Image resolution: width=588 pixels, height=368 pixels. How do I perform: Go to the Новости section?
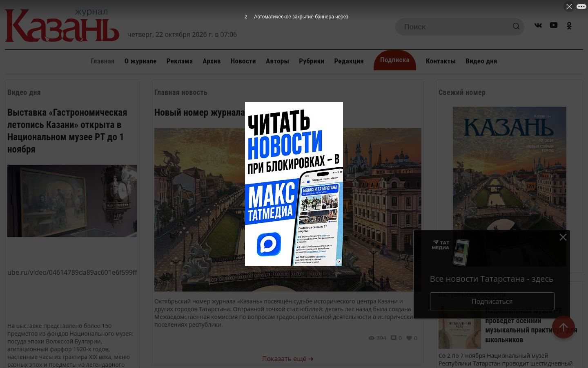click(x=243, y=61)
